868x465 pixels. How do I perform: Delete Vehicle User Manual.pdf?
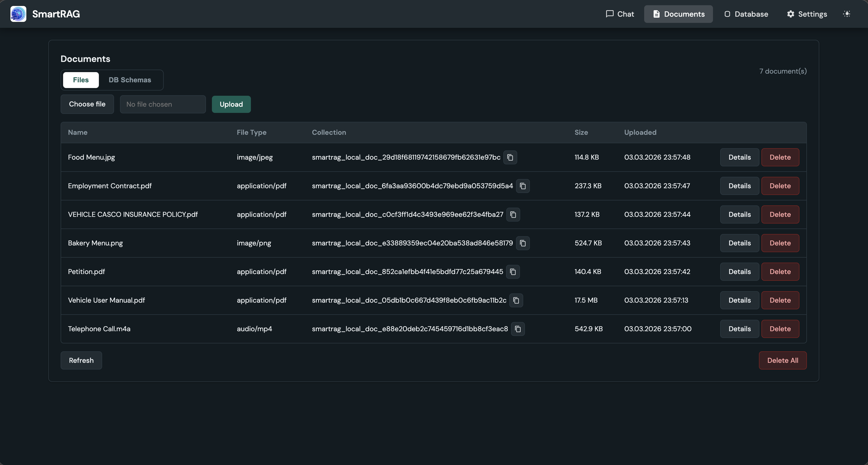point(780,300)
